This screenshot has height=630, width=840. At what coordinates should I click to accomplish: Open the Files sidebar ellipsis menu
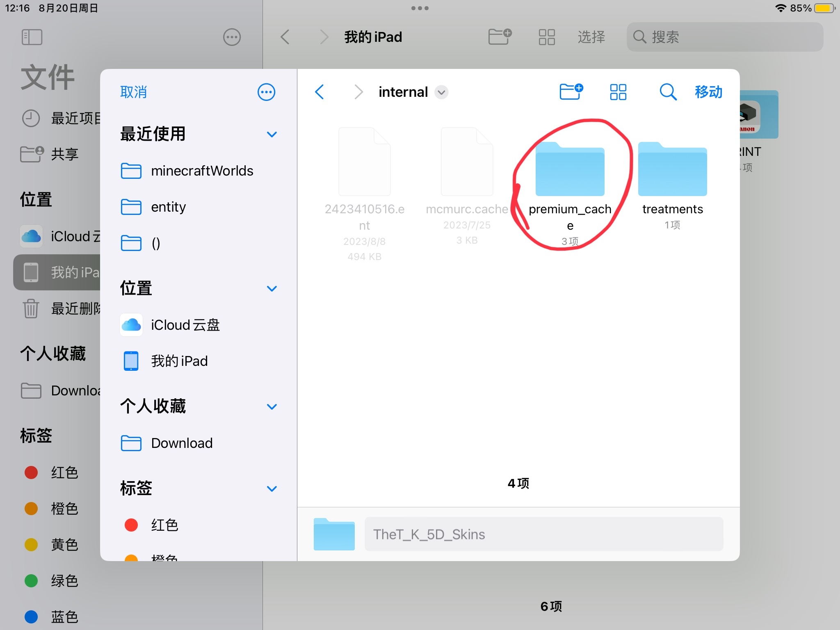[232, 37]
